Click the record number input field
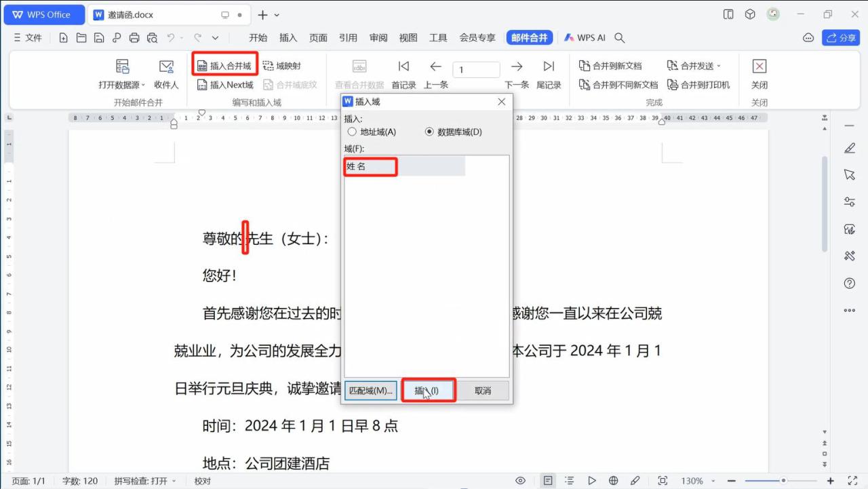868x489 pixels. click(x=476, y=69)
